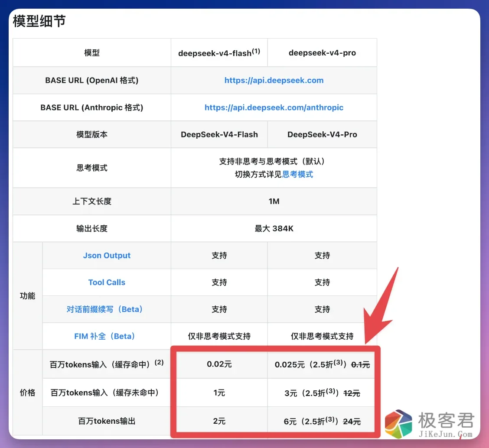Image resolution: width=489 pixels, height=448 pixels.
Task: Click the 上下文长度 row label
Action: tap(92, 201)
